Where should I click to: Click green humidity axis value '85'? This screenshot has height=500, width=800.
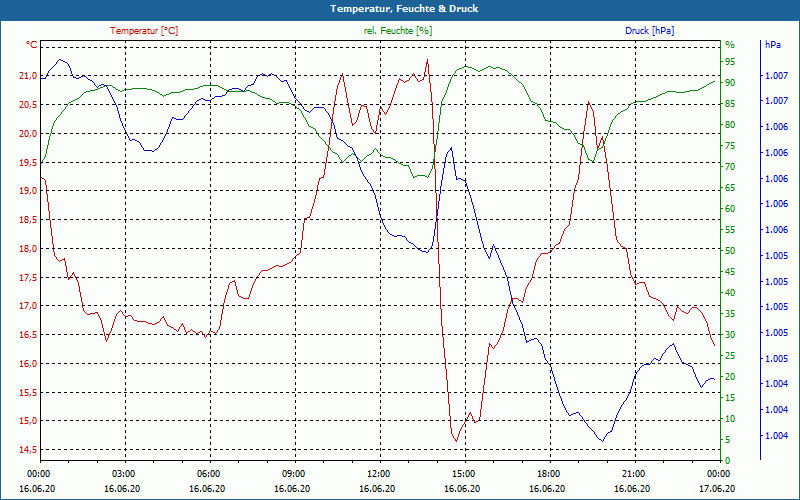[x=730, y=104]
